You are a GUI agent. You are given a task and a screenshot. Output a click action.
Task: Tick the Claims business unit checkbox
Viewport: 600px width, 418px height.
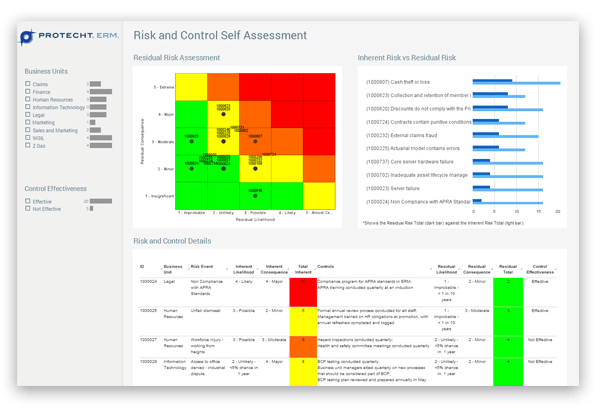tap(28, 84)
